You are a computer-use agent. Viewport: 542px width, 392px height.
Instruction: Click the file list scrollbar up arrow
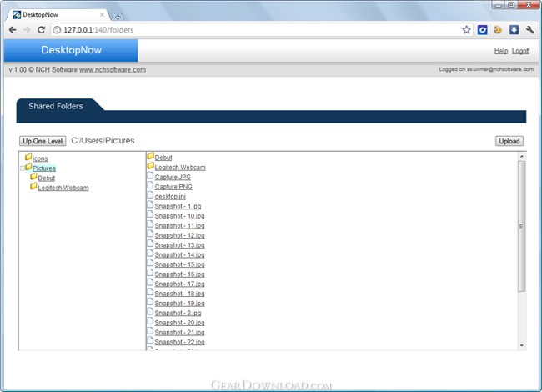click(x=522, y=157)
